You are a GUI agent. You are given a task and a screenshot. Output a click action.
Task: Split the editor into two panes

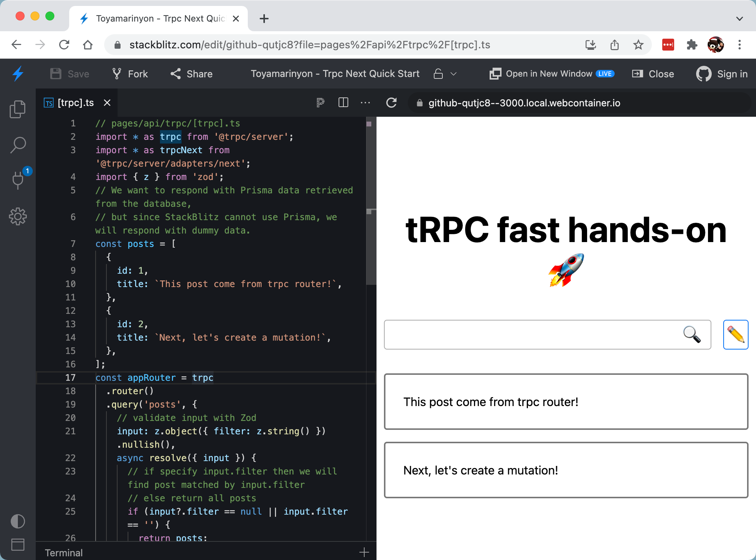pyautogui.click(x=343, y=103)
